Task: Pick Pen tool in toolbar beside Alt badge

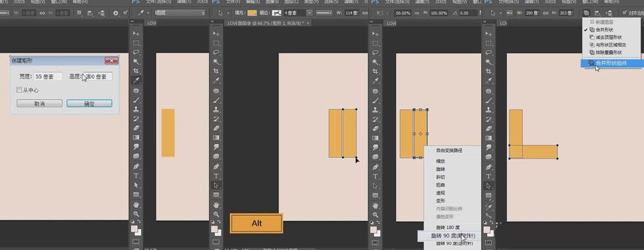Action: [x=216, y=167]
